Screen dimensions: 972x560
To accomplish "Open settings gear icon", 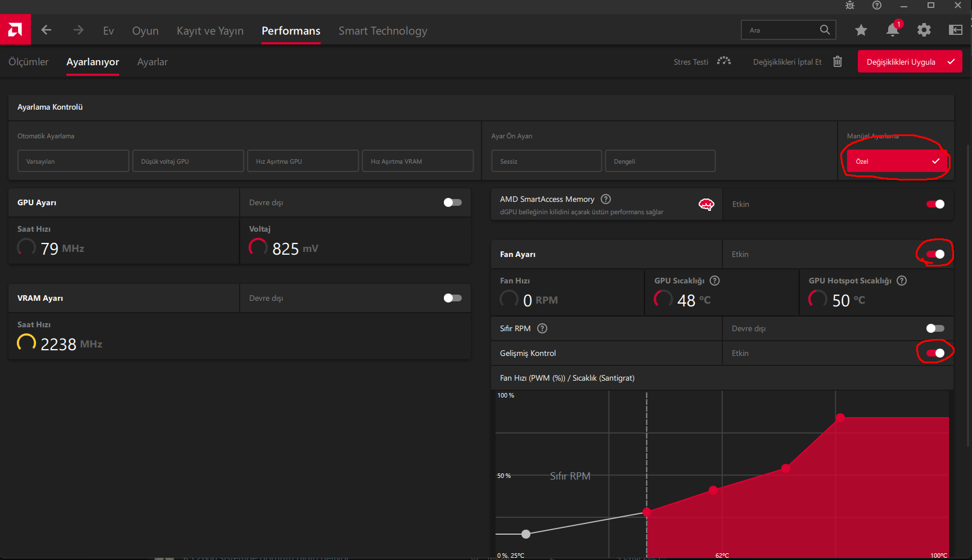I will pos(924,30).
